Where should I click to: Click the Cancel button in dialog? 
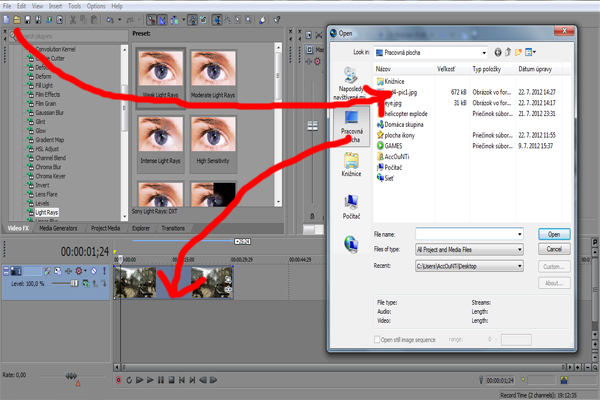coord(554,249)
